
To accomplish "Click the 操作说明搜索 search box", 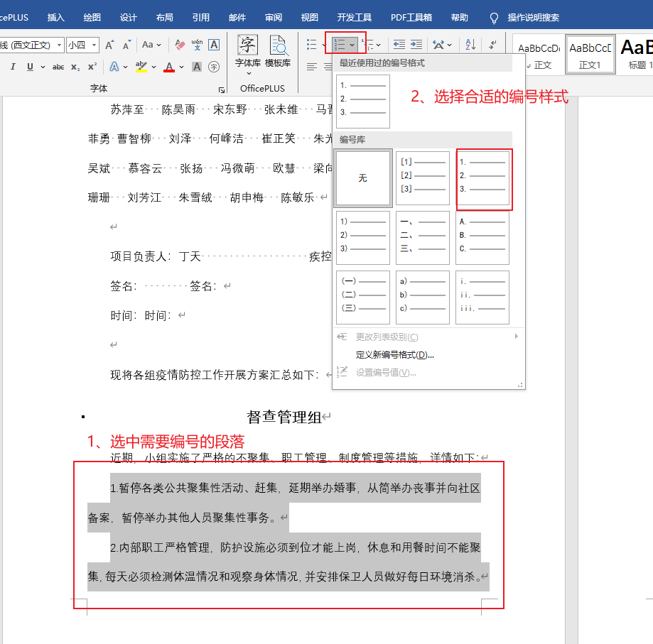I will pos(533,18).
